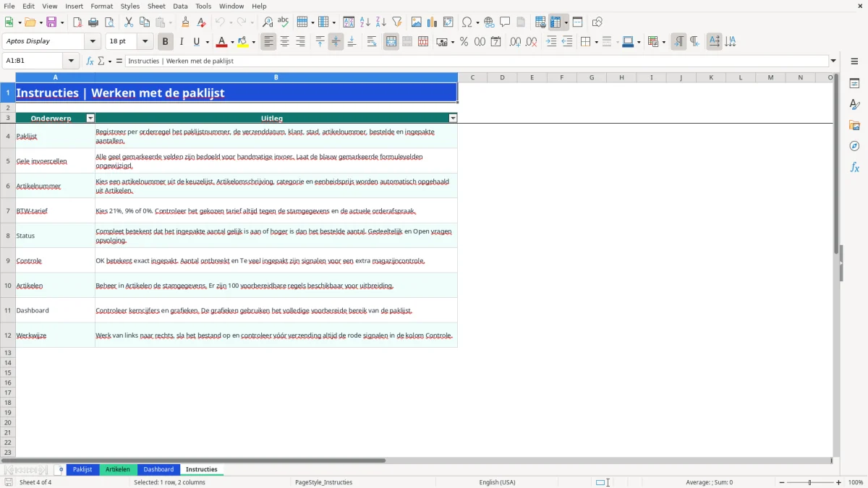Add a decimal place
Viewport: 868px width, 488px height.
tap(516, 42)
